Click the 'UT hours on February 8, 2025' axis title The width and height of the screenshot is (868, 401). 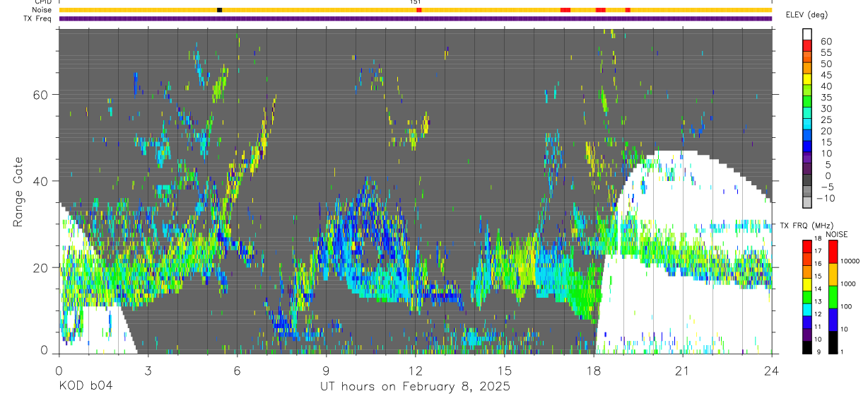tap(415, 388)
